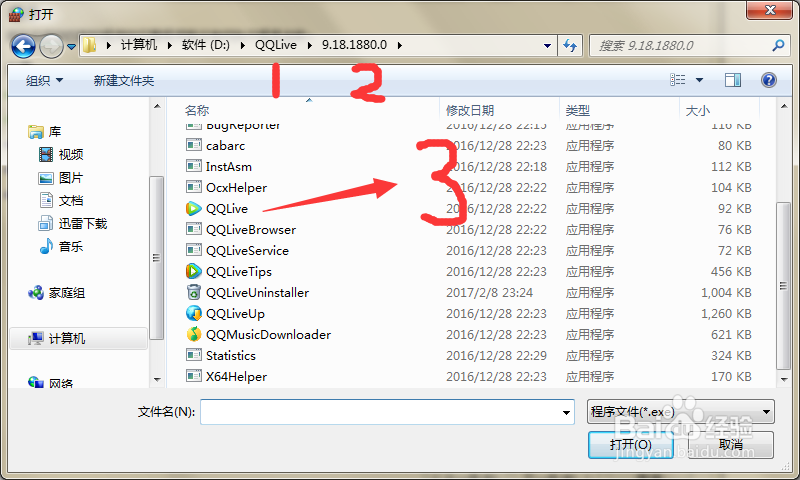Toggle the preview pane icon
The width and height of the screenshot is (800, 480).
click(x=733, y=80)
